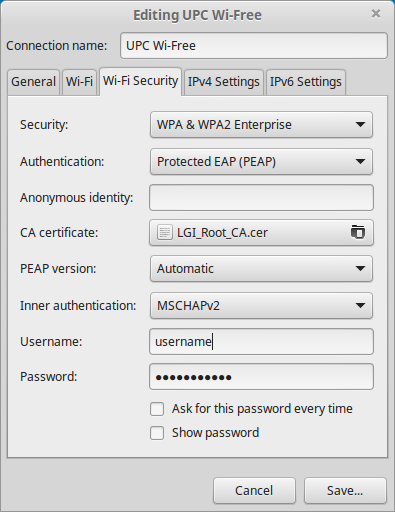
Task: Click the Connection name field
Action: pos(254,46)
